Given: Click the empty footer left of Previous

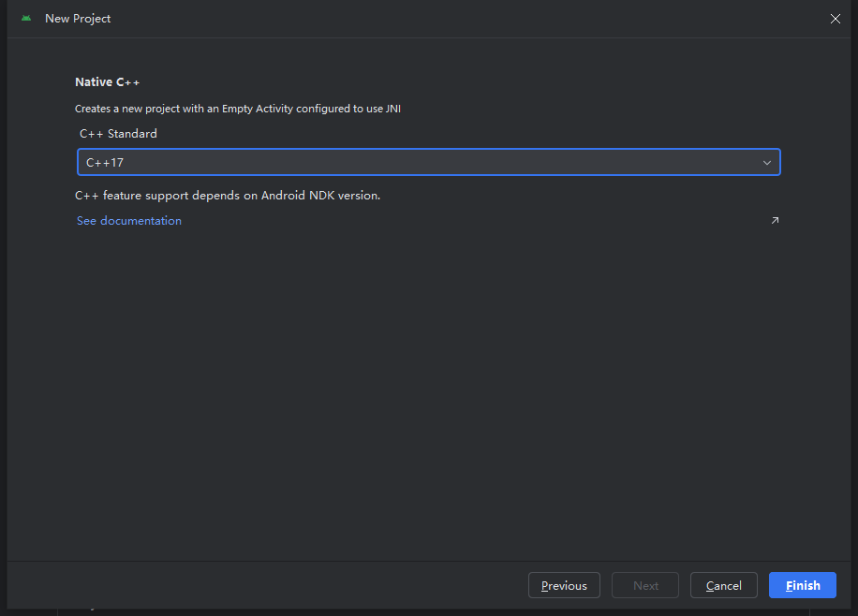Looking at the screenshot, I should pyautogui.click(x=262, y=586).
